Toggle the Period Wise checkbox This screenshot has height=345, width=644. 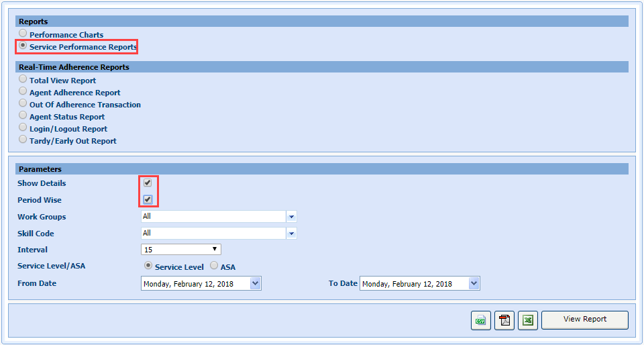[x=148, y=199]
